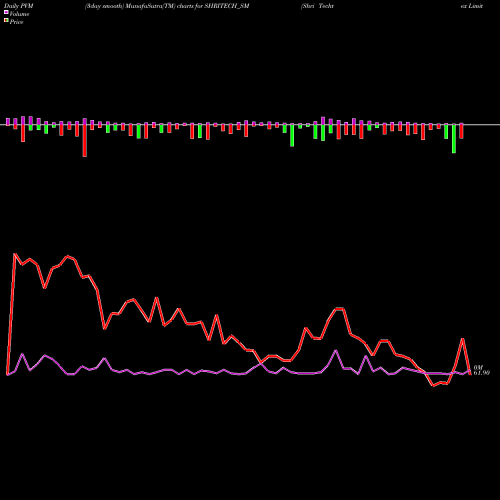Click the '61.90' price value label
This screenshot has height=500, width=500.
click(481, 373)
